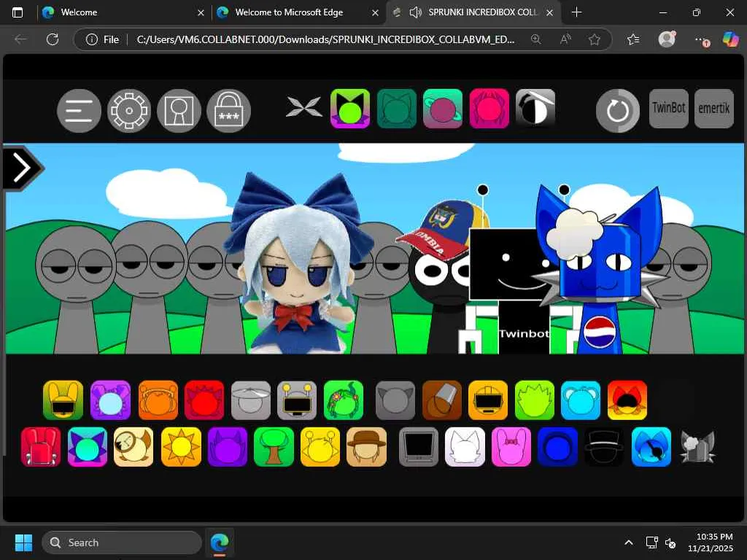Pick the cyan bear-eared character icon
The width and height of the screenshot is (747, 560).
point(581,400)
